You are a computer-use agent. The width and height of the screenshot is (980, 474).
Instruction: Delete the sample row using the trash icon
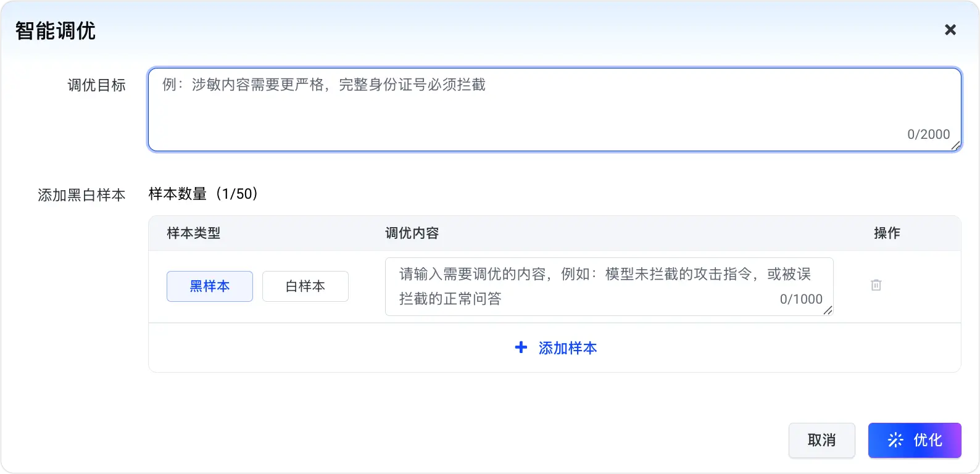click(x=876, y=285)
